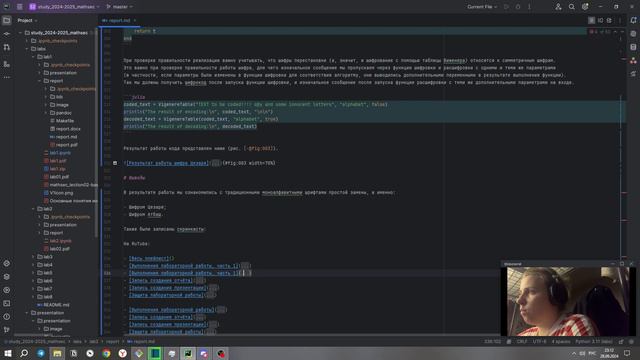Expand the lab4 folder
Screen dimensions: 640x360
[x=33, y=265]
